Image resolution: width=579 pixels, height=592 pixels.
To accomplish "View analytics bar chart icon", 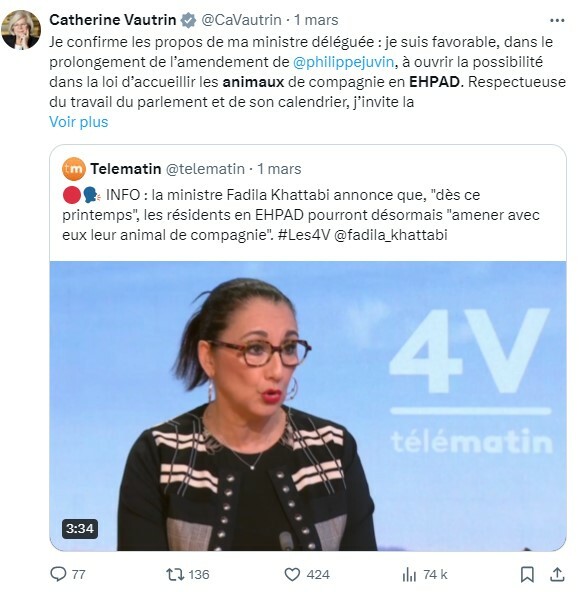I will tap(409, 575).
